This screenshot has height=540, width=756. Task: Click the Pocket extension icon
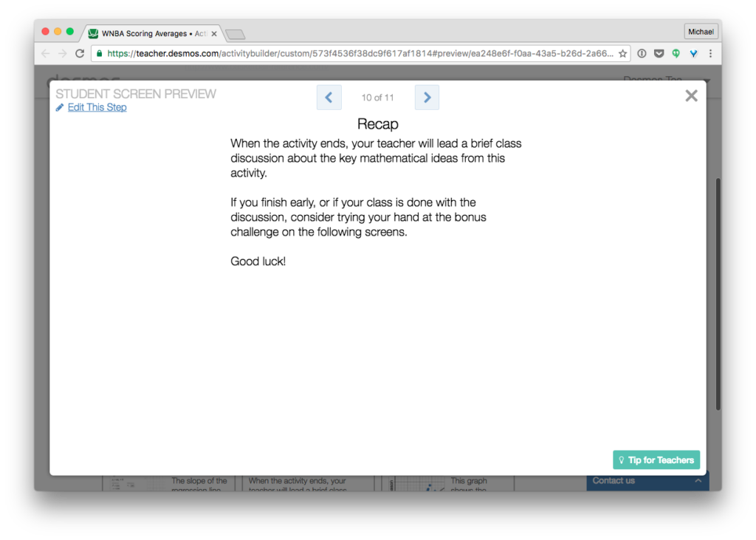(x=659, y=53)
